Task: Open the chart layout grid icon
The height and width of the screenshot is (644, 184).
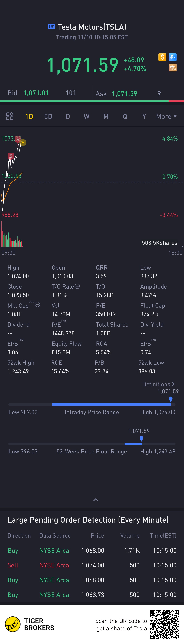Action: point(9,116)
